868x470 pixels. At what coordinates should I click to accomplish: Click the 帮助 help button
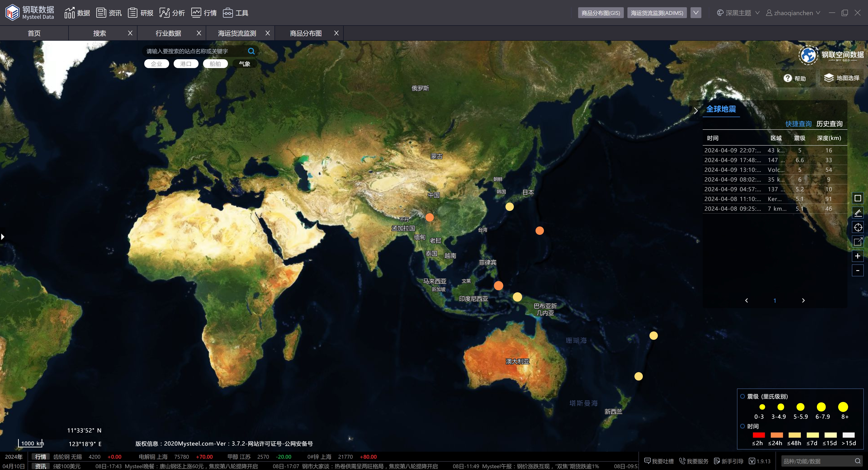(x=795, y=78)
